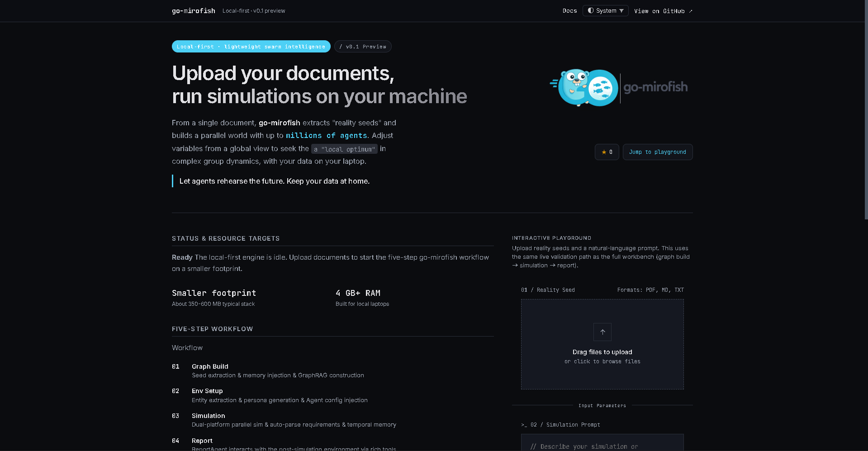Viewport: 868px width, 451px height.
Task: Click the 'INTERACTIVE PLAYGROUND' heading
Action: [551, 238]
